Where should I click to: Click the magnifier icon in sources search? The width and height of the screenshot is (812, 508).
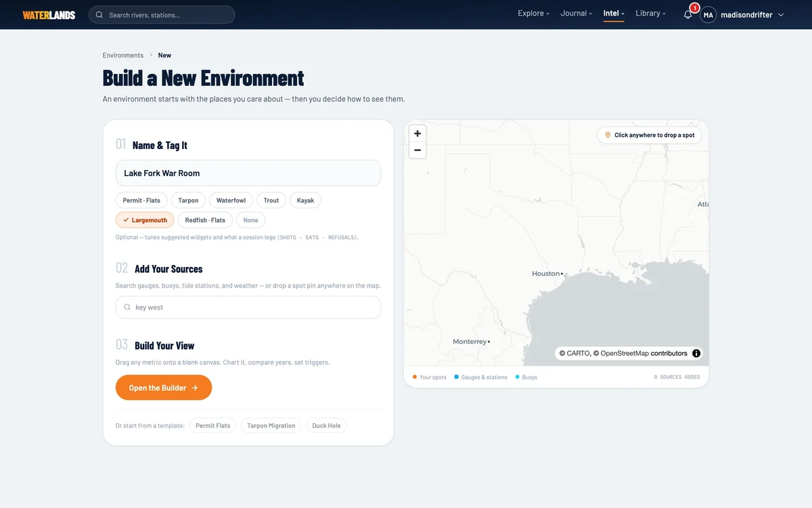[127, 308]
